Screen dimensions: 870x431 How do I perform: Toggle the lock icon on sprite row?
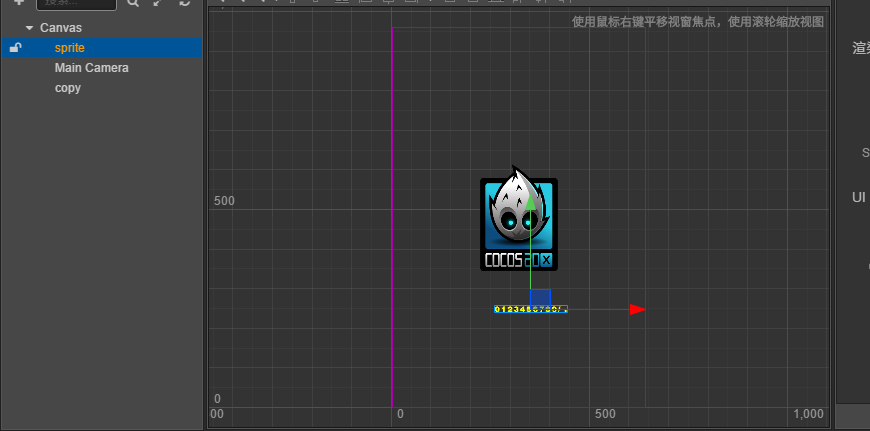pyautogui.click(x=16, y=48)
